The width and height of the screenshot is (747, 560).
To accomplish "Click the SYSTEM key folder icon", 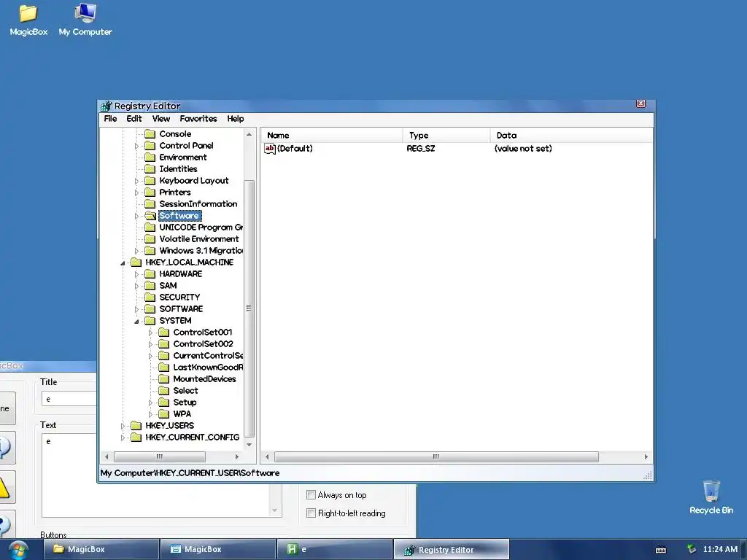I will pos(150,321).
